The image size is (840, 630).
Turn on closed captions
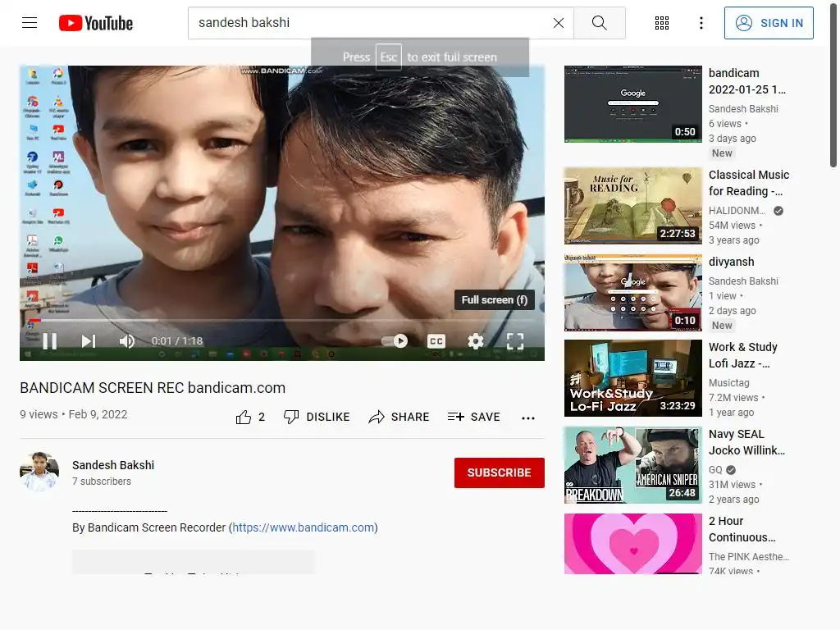[436, 341]
